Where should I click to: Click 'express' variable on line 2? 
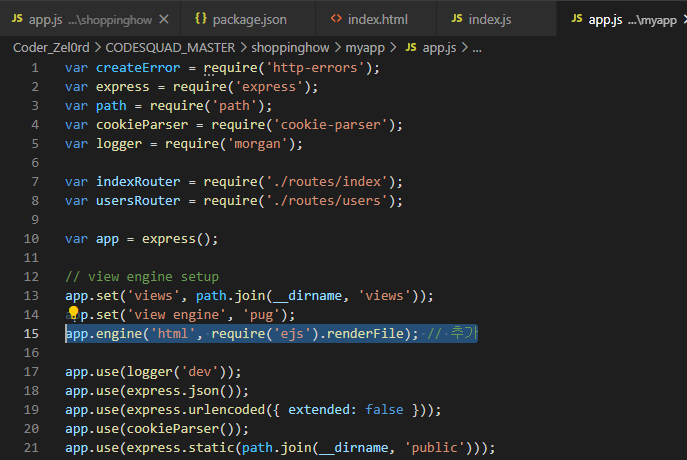coord(123,87)
